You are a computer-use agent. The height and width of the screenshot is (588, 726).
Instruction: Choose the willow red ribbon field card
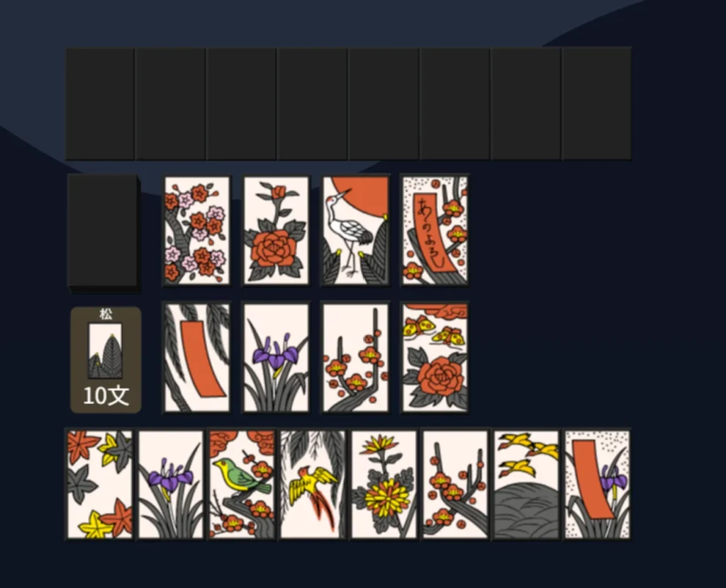197,357
